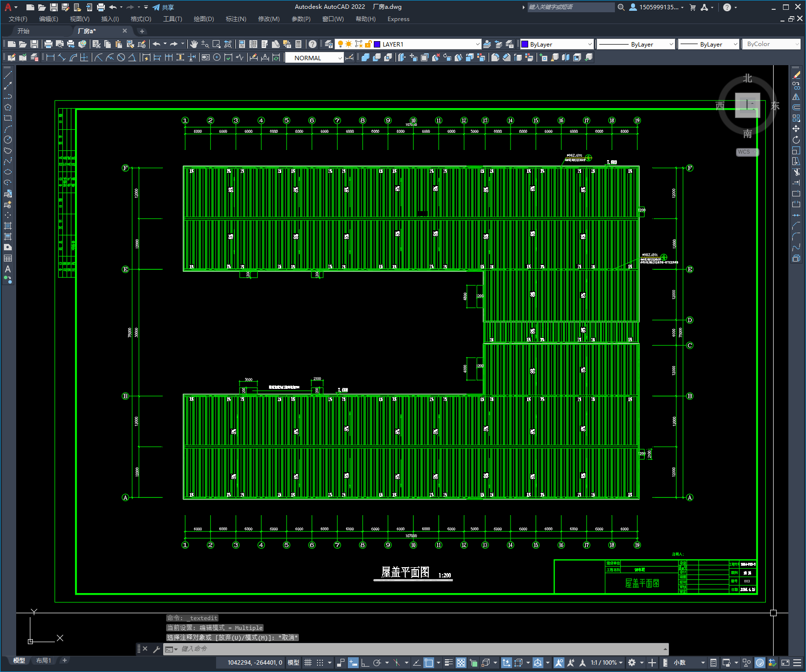Screen dimensions: 806x672
Task: Click the search magnifier icon in title bar
Action: 621,7
